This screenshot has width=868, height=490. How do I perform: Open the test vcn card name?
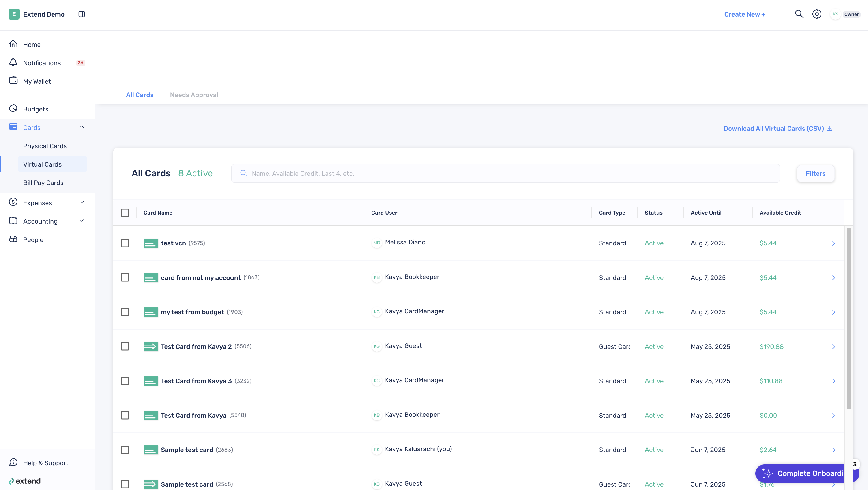[x=173, y=243]
